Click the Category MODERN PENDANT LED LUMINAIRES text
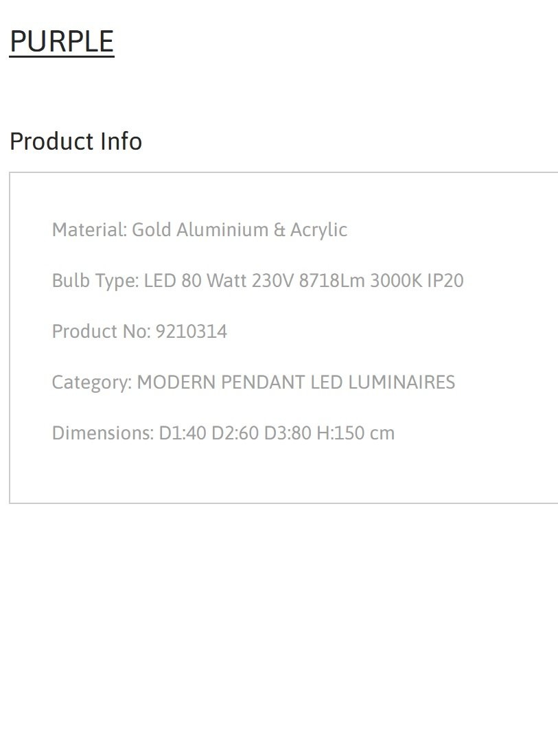The image size is (558, 756). 253,382
